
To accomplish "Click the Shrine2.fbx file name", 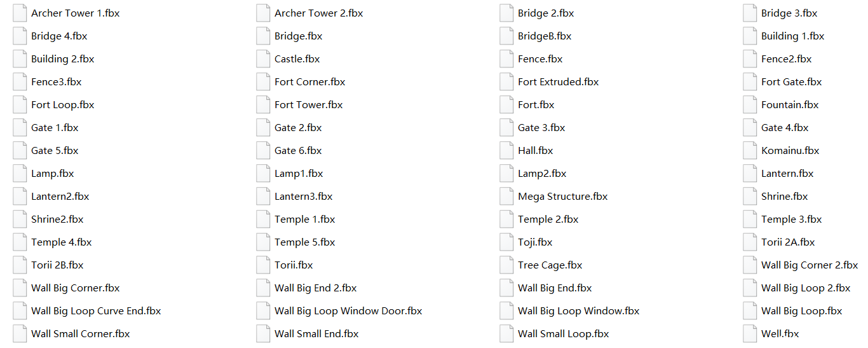I will [57, 219].
